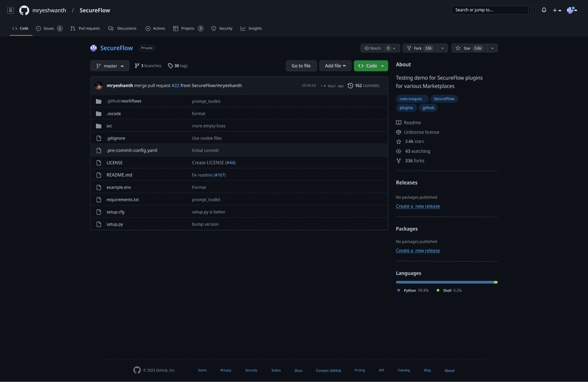Screen dimensions: 588x382
Task: Click the #107 link in README commit
Action: (x=220, y=175)
